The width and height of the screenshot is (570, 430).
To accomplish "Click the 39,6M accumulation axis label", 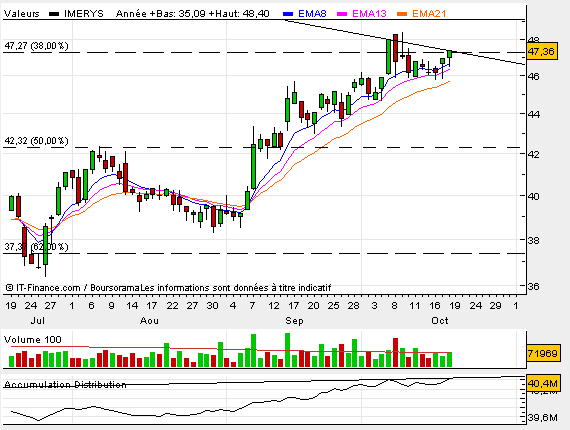I will [542, 418].
